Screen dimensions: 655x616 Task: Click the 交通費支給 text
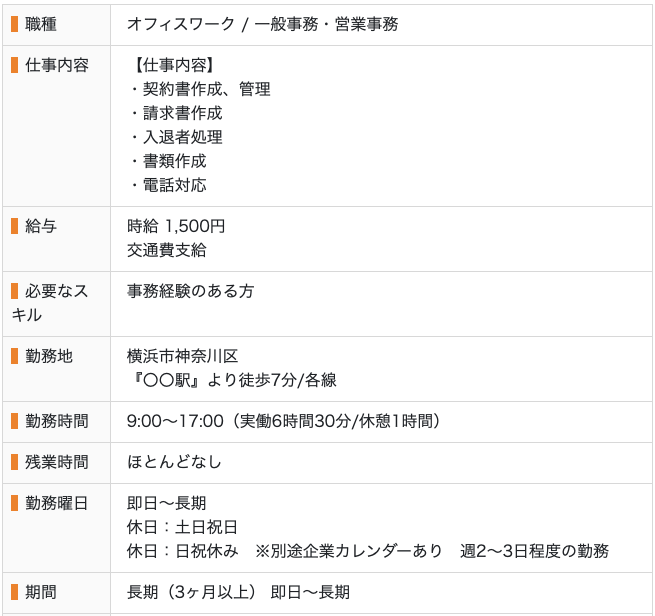coord(167,250)
